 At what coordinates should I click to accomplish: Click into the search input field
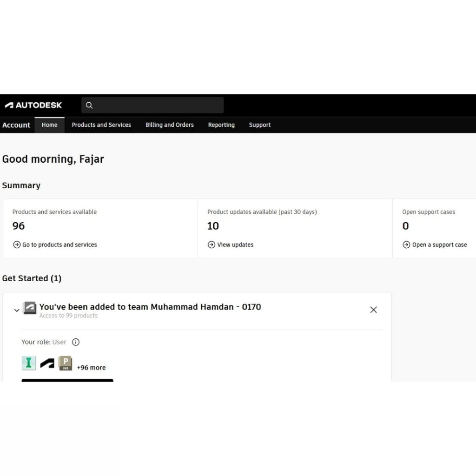(158, 106)
